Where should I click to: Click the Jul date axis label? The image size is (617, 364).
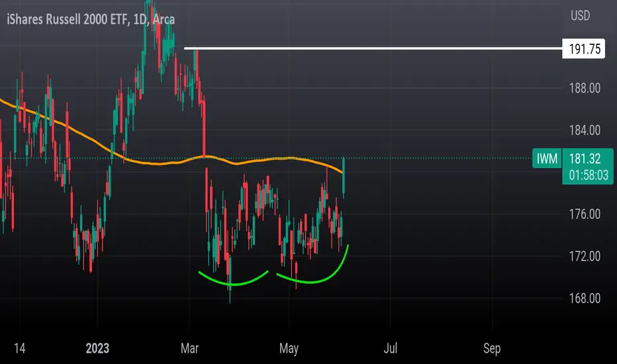[391, 348]
